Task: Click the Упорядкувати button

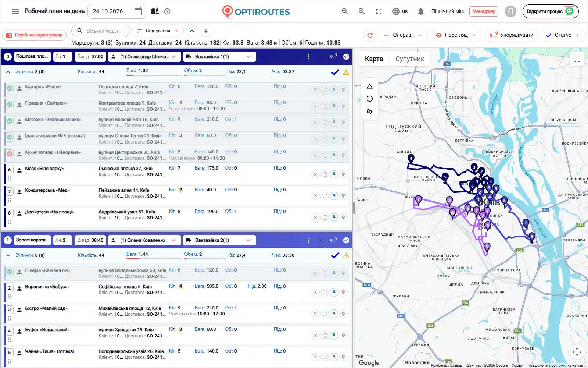Action: point(512,35)
